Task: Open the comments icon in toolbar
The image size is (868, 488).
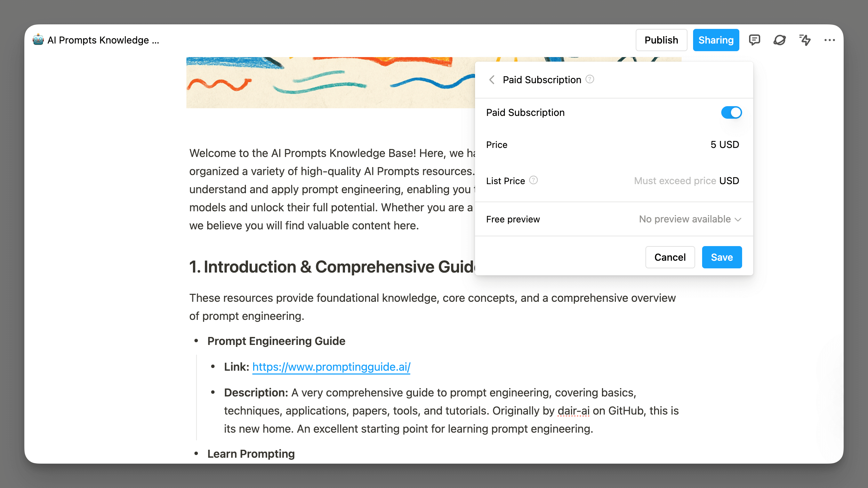Action: (754, 40)
